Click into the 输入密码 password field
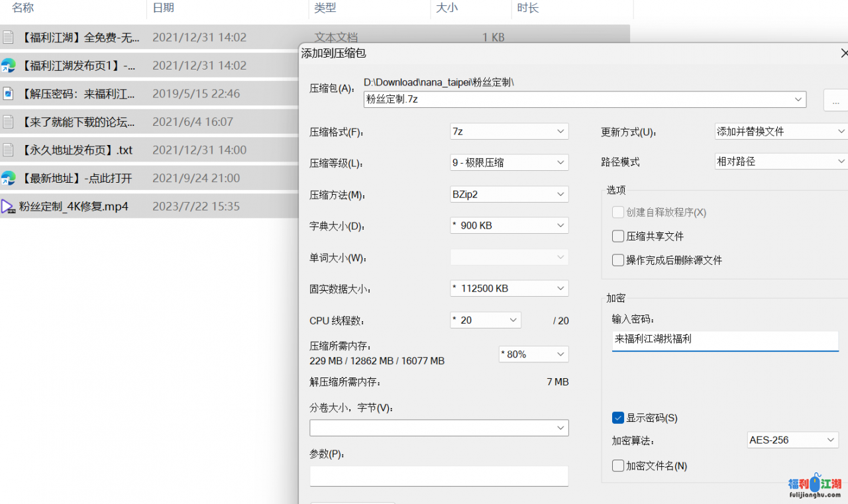 (725, 340)
